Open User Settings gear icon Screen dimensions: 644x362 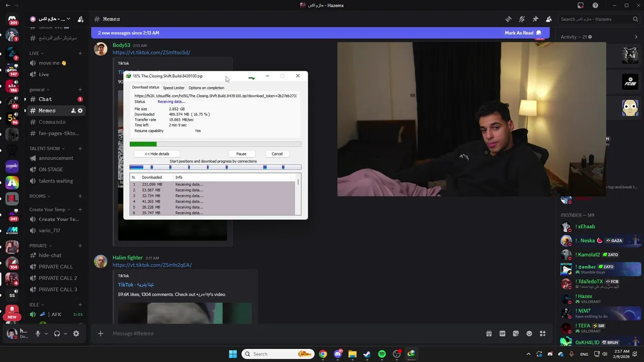click(x=76, y=333)
